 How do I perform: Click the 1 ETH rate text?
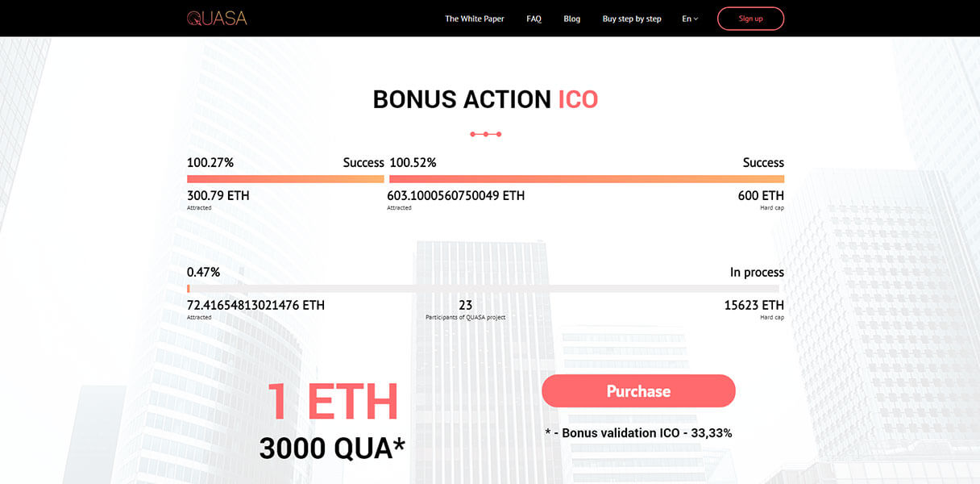[x=333, y=402]
